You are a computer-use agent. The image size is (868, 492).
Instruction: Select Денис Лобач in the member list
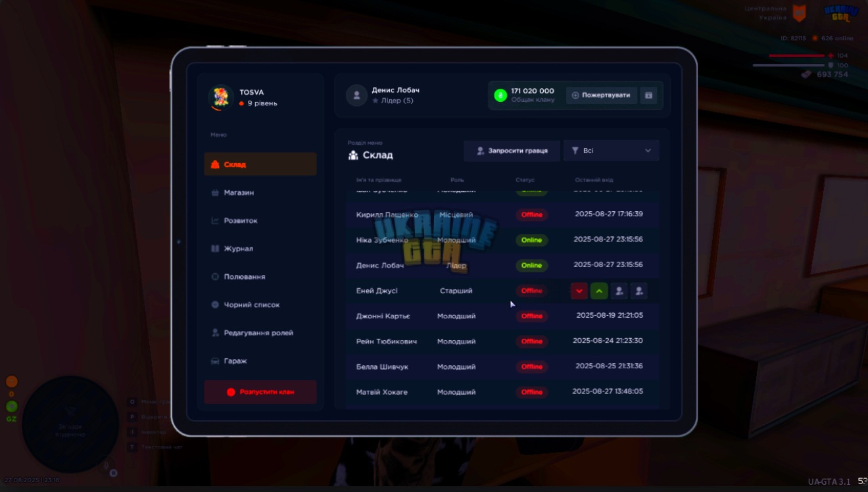coord(380,265)
